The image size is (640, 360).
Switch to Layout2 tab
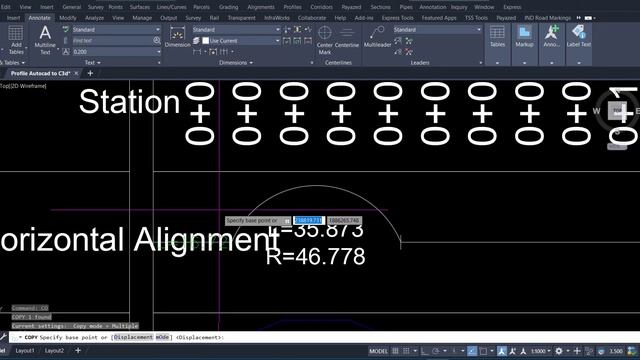click(54, 351)
